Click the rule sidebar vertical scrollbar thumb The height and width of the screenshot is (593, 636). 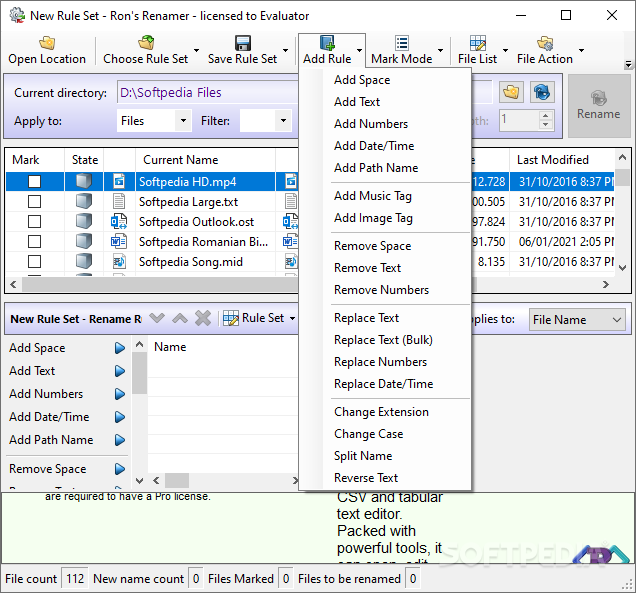140,373
